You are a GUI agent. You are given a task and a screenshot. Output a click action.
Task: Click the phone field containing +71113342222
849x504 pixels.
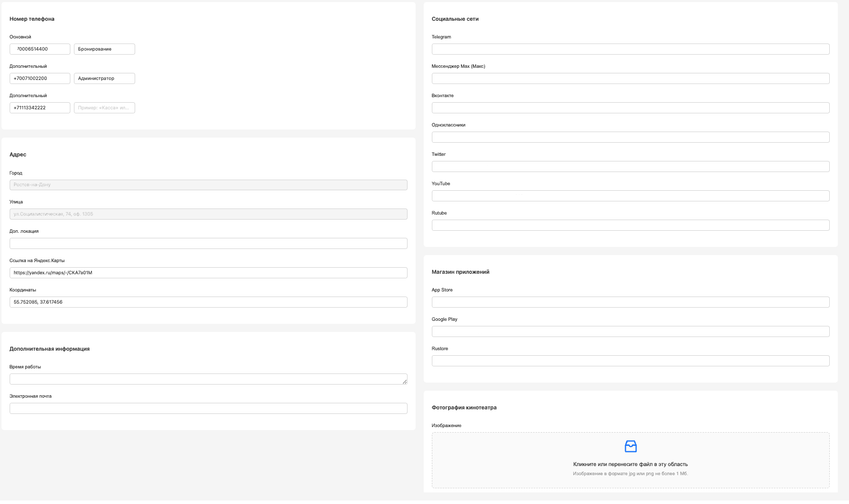click(x=40, y=108)
